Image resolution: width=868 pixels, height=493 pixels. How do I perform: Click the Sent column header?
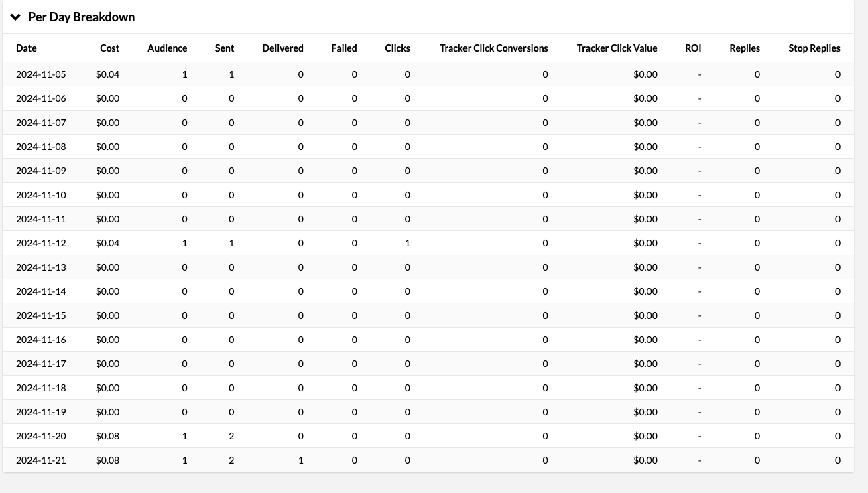pos(224,48)
